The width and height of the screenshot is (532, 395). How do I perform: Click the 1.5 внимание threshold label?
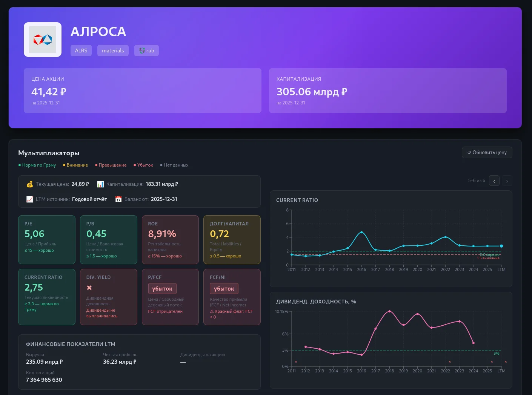pos(488,258)
